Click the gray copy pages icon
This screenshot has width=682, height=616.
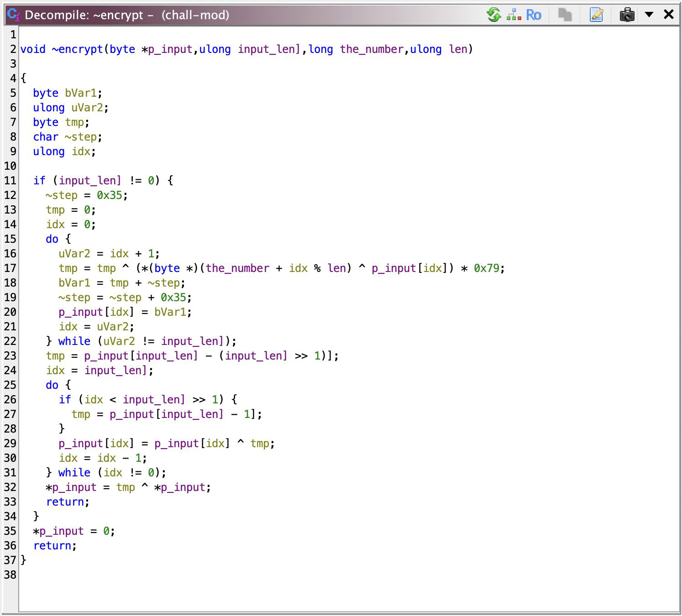pyautogui.click(x=565, y=15)
